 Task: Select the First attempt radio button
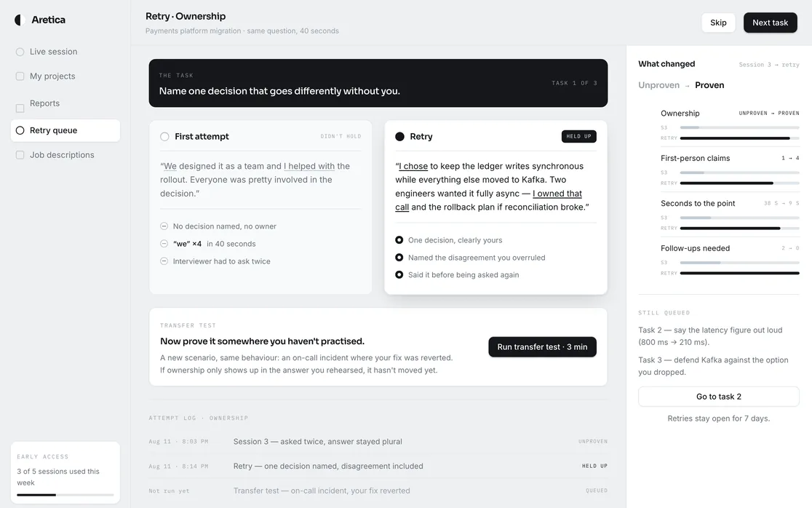164,137
